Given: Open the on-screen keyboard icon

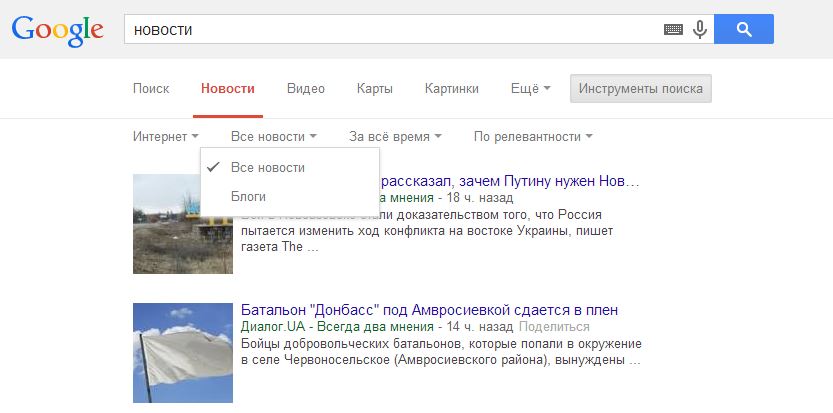Looking at the screenshot, I should click(674, 30).
